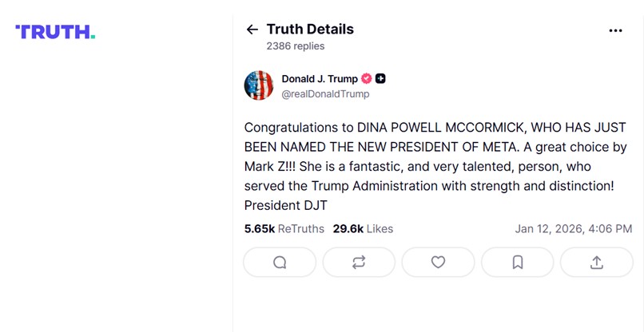Click the TRUTH. logo

55,32
